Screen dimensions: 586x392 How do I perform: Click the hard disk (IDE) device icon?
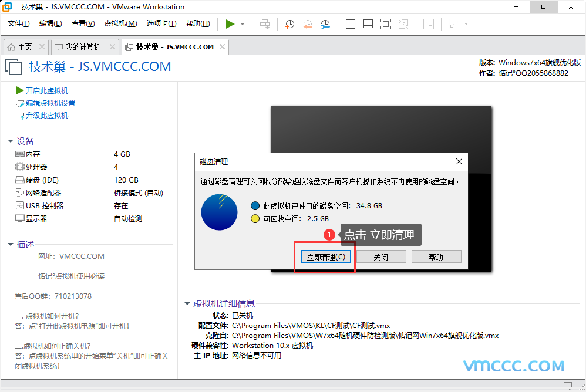20,180
